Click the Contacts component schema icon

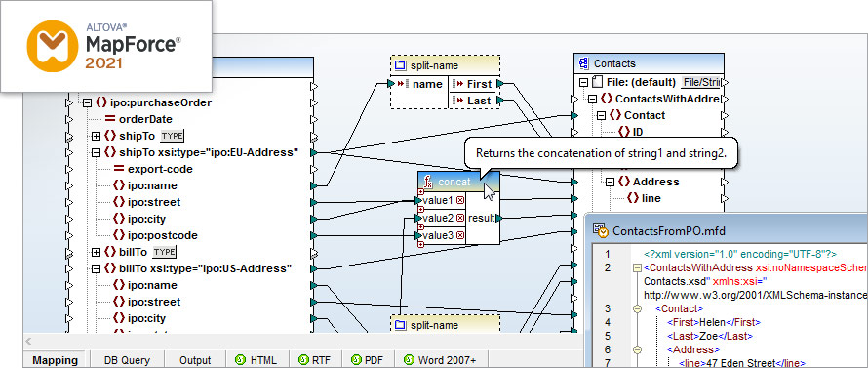tap(584, 63)
